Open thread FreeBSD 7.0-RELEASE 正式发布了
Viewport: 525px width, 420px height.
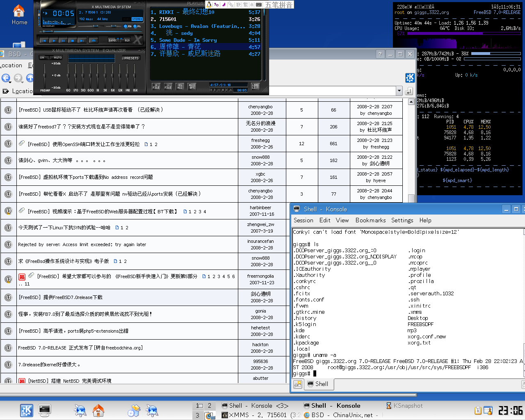point(80,348)
